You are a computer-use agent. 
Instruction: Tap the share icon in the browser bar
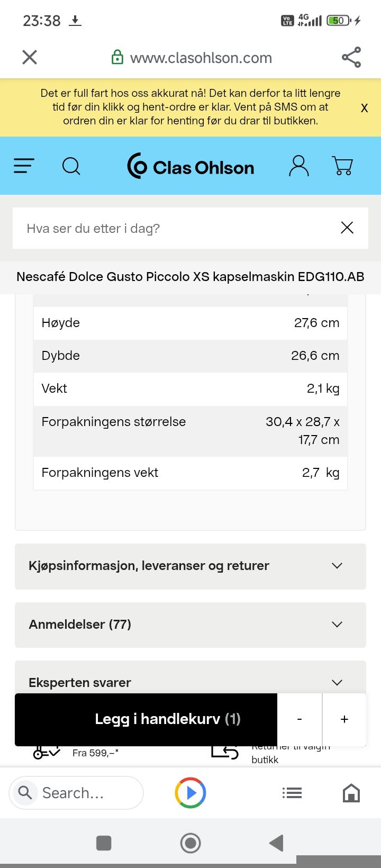click(351, 57)
